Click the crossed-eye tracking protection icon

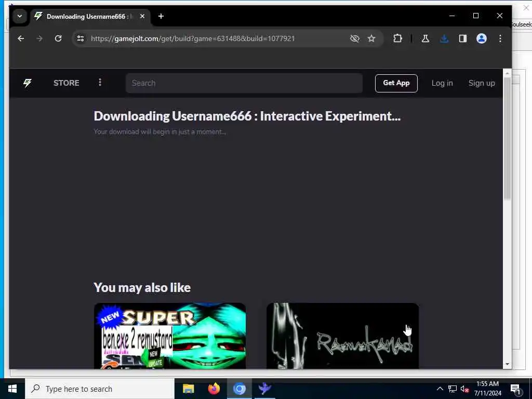pyautogui.click(x=354, y=38)
